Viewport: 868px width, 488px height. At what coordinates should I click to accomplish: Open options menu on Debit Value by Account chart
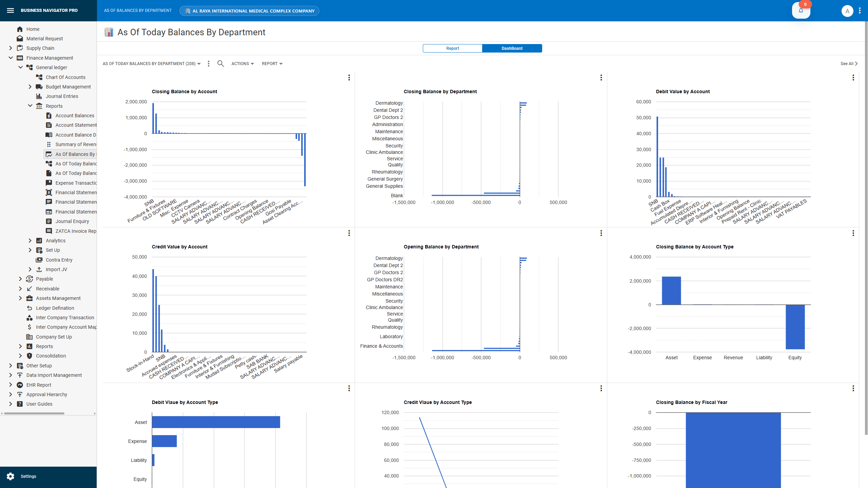(853, 78)
